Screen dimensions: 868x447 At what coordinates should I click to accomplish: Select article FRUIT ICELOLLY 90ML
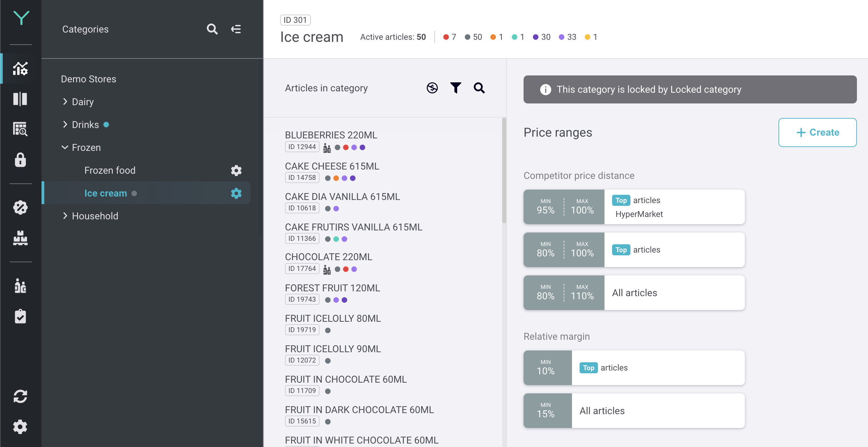coord(333,349)
